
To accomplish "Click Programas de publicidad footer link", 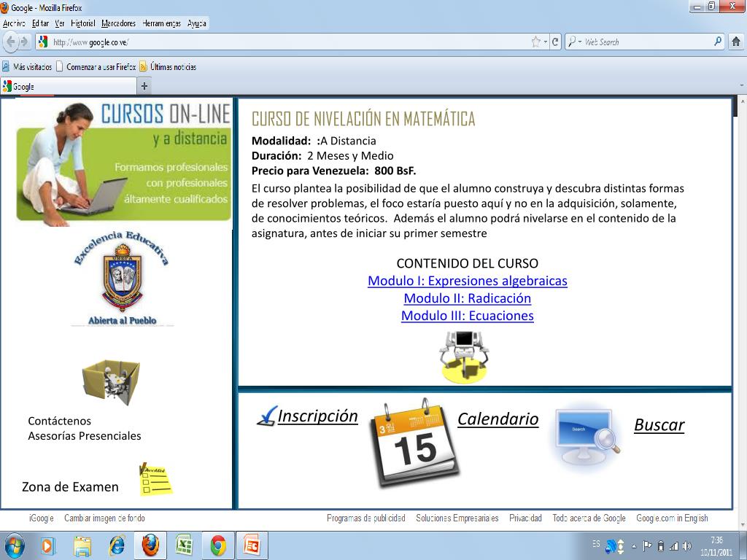I will point(366,518).
